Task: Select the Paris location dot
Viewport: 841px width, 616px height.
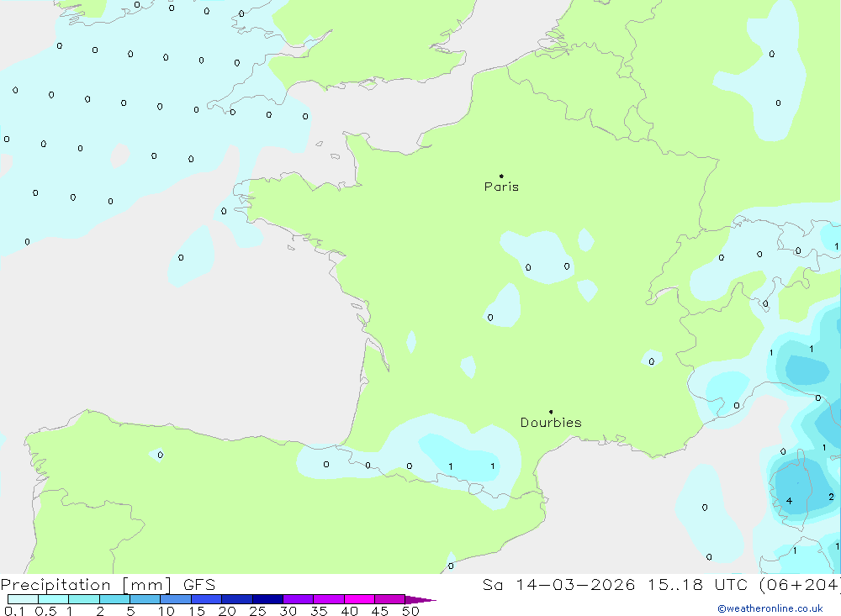Action: click(501, 176)
